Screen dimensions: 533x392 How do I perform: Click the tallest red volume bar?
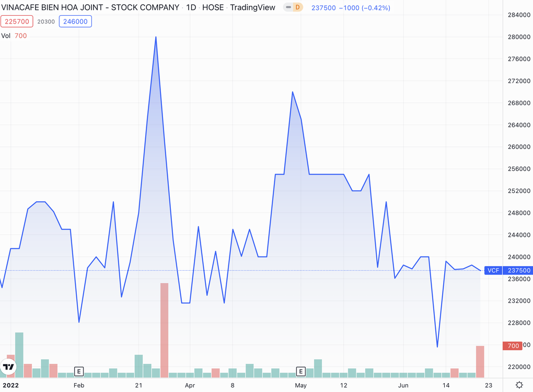click(x=164, y=330)
